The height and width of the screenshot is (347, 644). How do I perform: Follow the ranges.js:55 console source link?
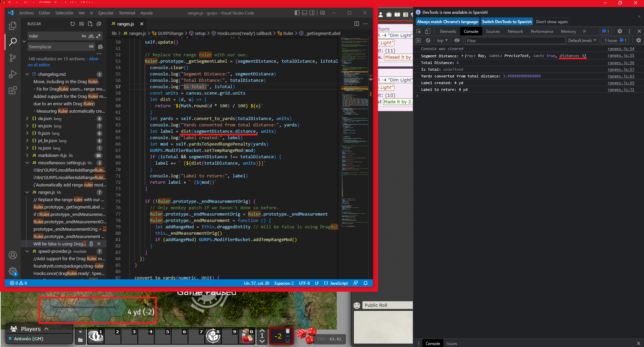tap(621, 56)
